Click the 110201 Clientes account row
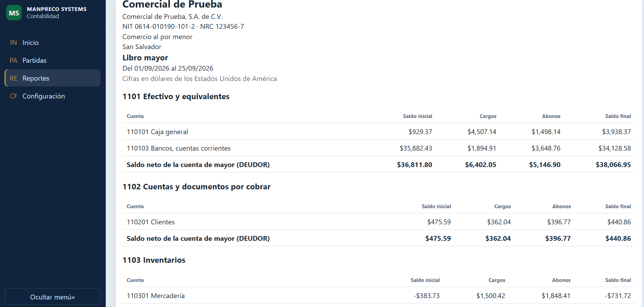Screen dimensions: 644x307 (x=379, y=222)
